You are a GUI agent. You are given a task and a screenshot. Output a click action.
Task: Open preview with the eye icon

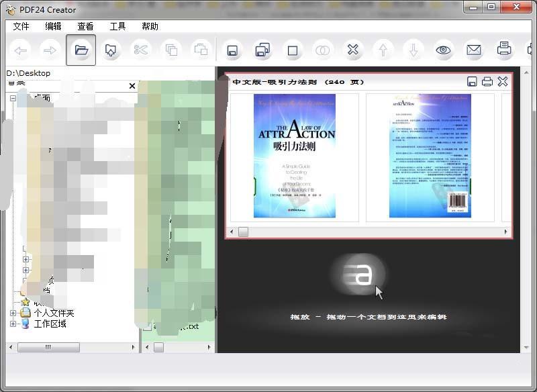click(x=443, y=49)
